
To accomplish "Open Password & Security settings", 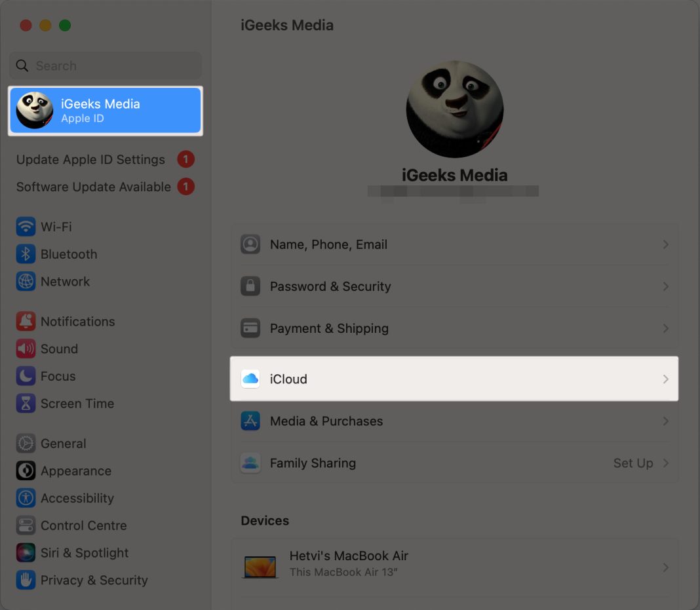I will click(455, 286).
